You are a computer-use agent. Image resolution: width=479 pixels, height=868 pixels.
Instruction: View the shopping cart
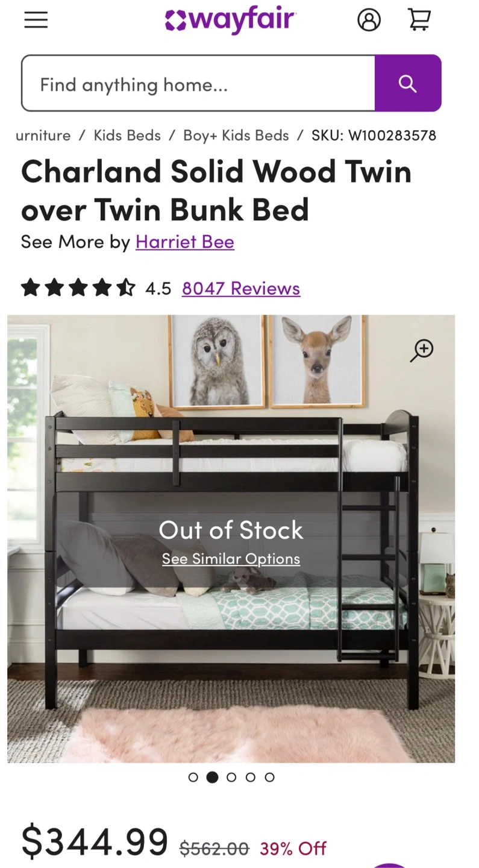click(419, 19)
